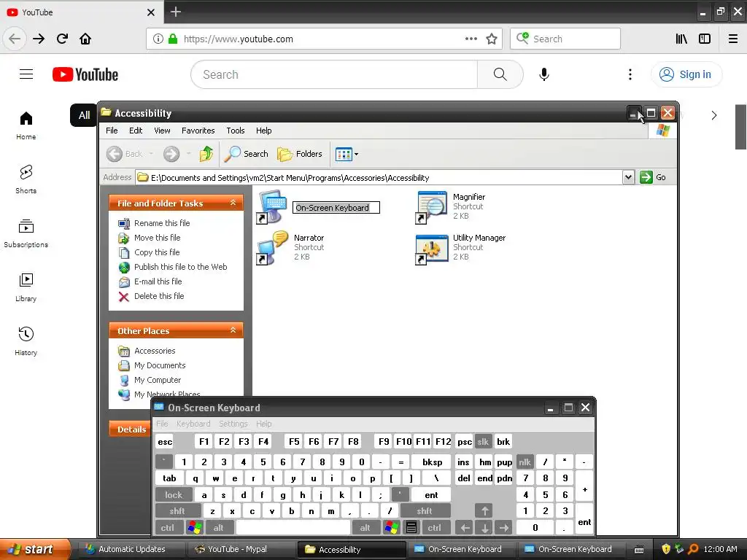Open YouTube Library in sidebar
The width and height of the screenshot is (747, 560).
coord(26,287)
